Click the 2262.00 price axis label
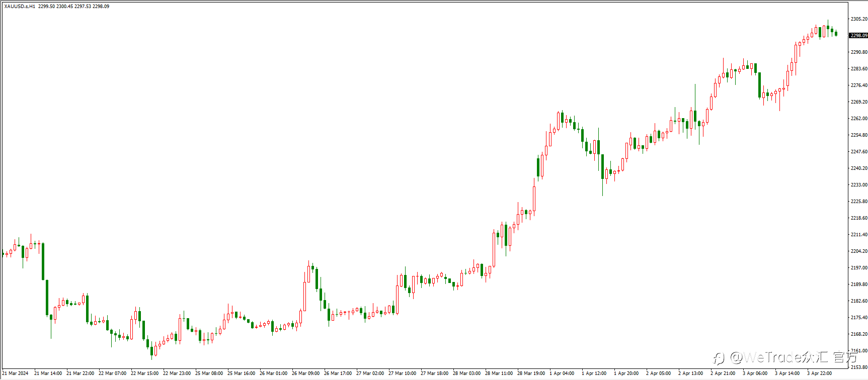This screenshot has width=868, height=380. click(x=859, y=119)
